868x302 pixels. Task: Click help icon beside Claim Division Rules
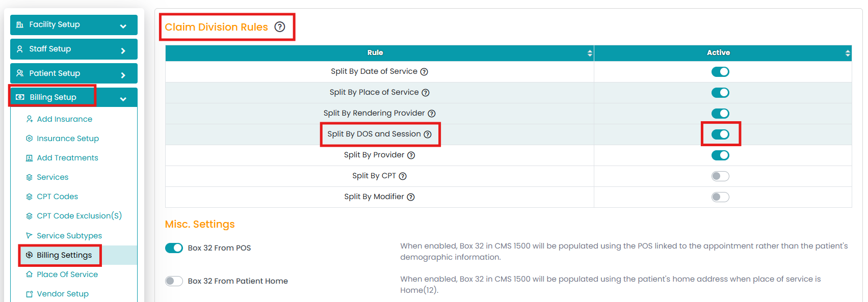click(280, 27)
